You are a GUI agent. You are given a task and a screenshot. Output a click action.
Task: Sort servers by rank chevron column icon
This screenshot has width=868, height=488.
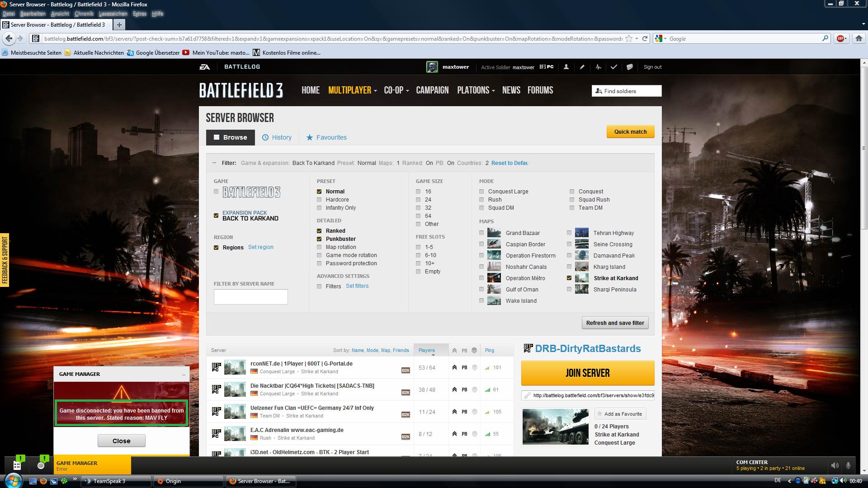(454, 351)
